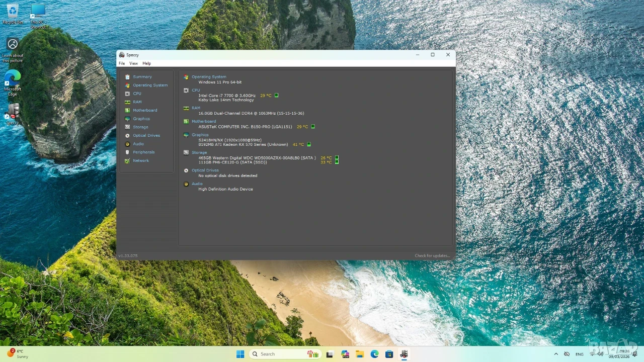644x362 pixels.
Task: Click the Graphics heading in summary
Action: [200, 135]
